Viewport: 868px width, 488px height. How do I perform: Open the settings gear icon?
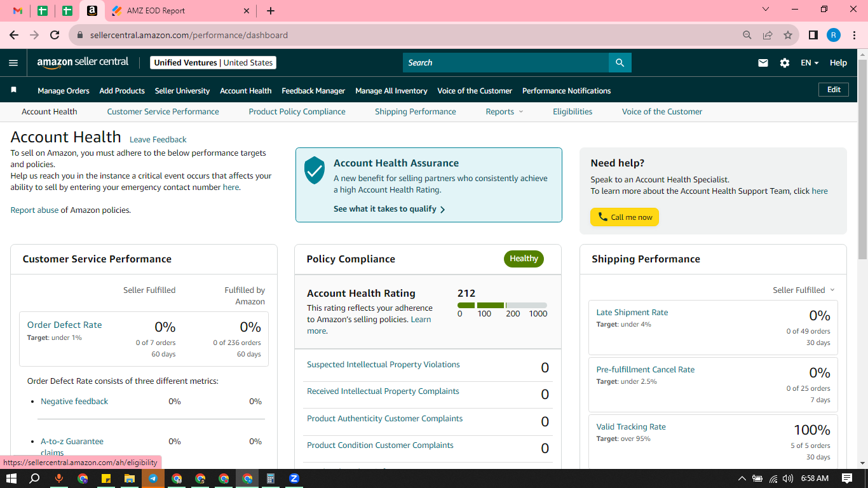pos(785,63)
